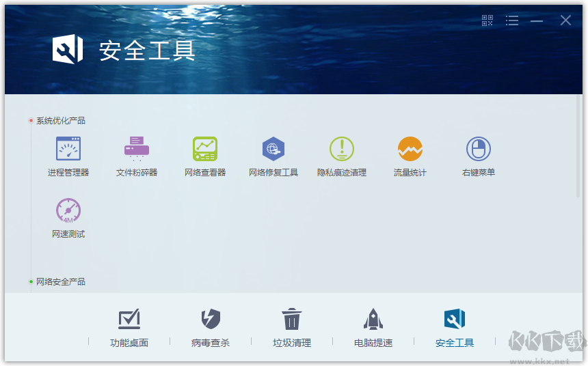Switch to the 病毒查杀 tab

pos(211,328)
